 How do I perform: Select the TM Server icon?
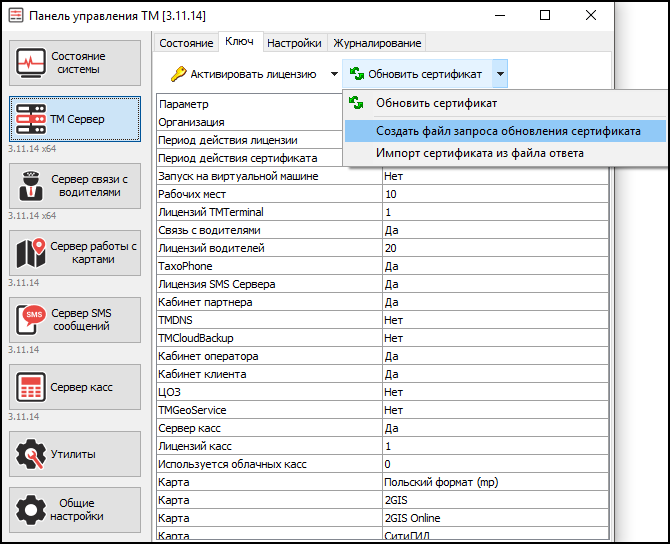pos(31,119)
